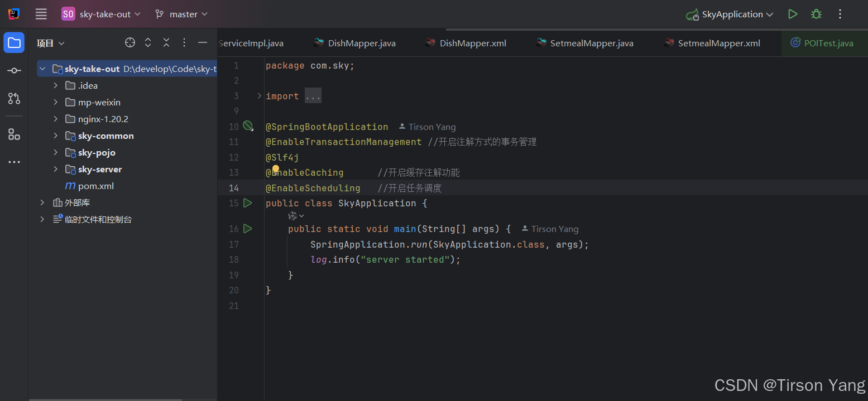Show more tool windows via ellipsis
The image size is (868, 401).
click(14, 162)
